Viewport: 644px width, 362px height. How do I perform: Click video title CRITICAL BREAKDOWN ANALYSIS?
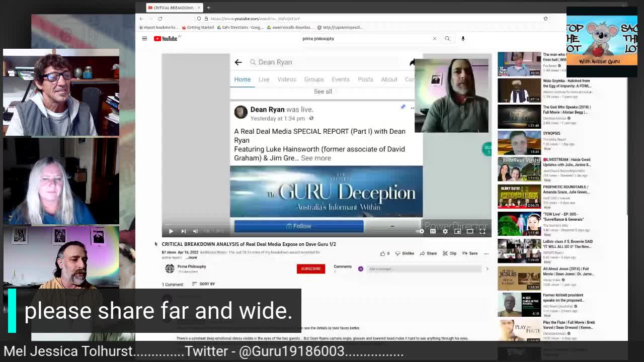pyautogui.click(x=249, y=244)
